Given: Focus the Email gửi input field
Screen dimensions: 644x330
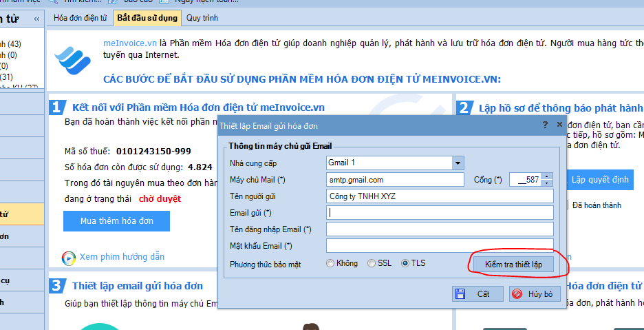Looking at the screenshot, I should (440, 213).
